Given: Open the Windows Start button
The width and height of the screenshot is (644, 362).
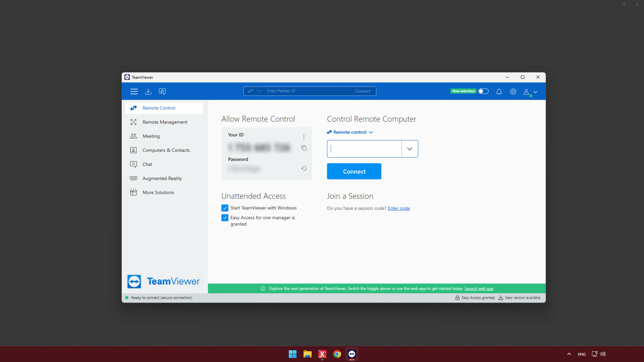Looking at the screenshot, I should 293,354.
